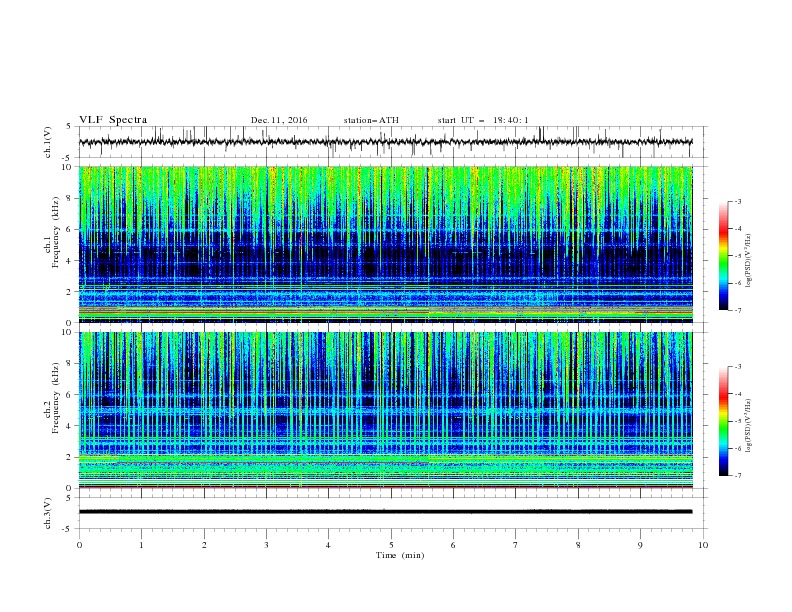Click the color bar beside ch.2 spectrogram
Screen dimensions: 792x612
pos(723,421)
